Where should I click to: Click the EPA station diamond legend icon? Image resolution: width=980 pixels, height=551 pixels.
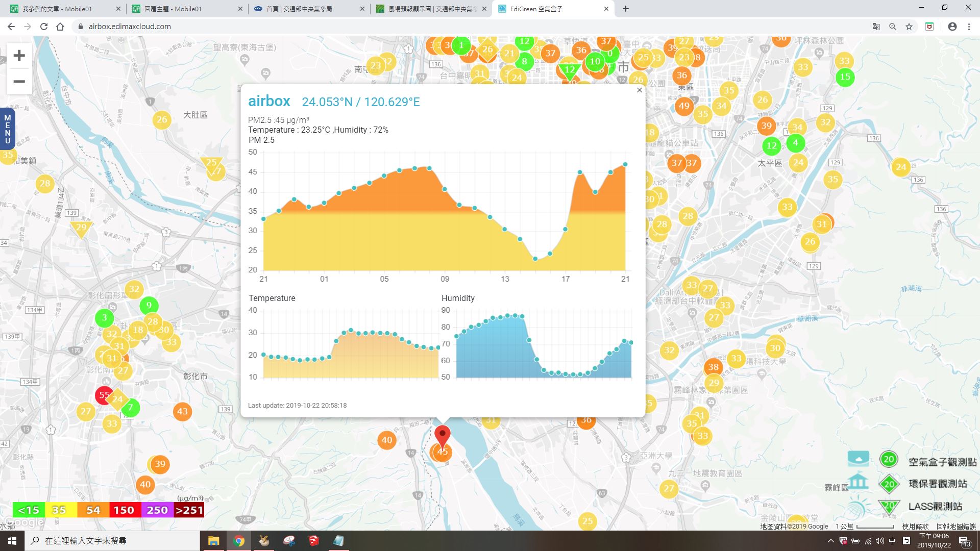(889, 484)
